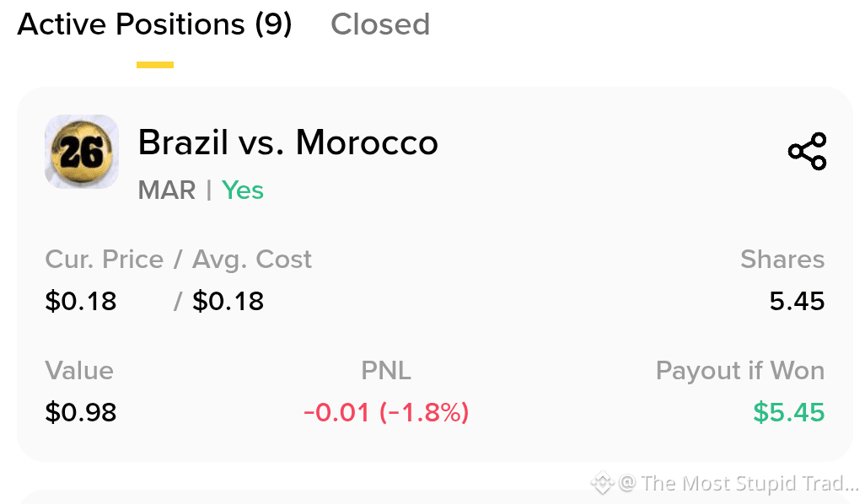
Task: Click the Payout if Won label
Action: pos(740,371)
